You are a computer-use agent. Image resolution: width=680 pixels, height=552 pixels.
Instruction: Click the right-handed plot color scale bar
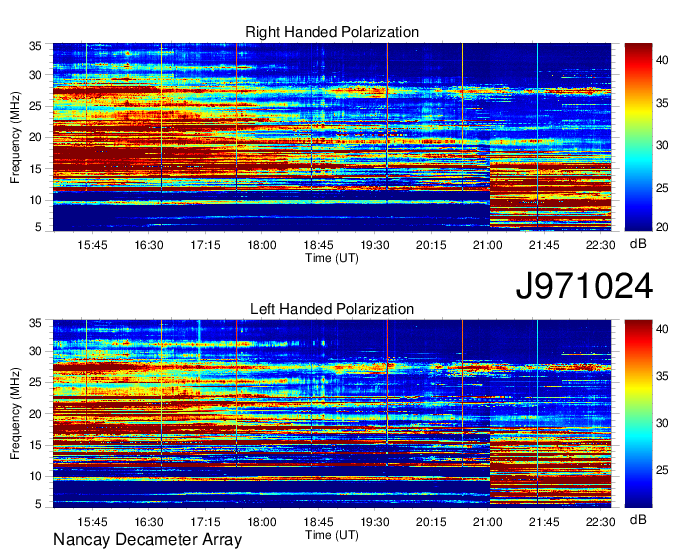pos(638,137)
